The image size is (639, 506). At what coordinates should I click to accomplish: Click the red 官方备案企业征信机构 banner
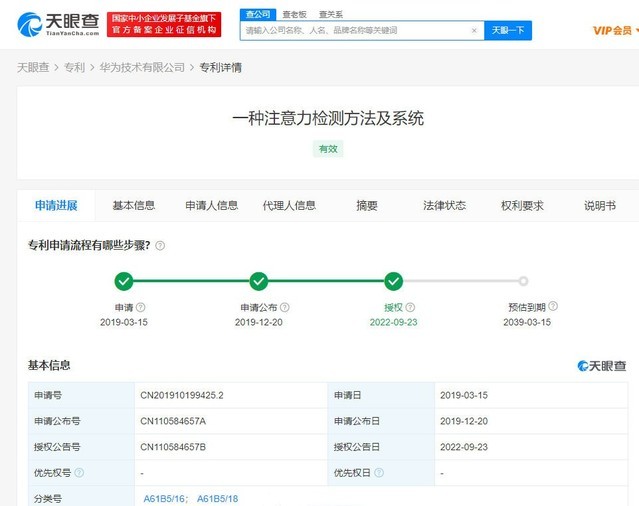(x=164, y=24)
